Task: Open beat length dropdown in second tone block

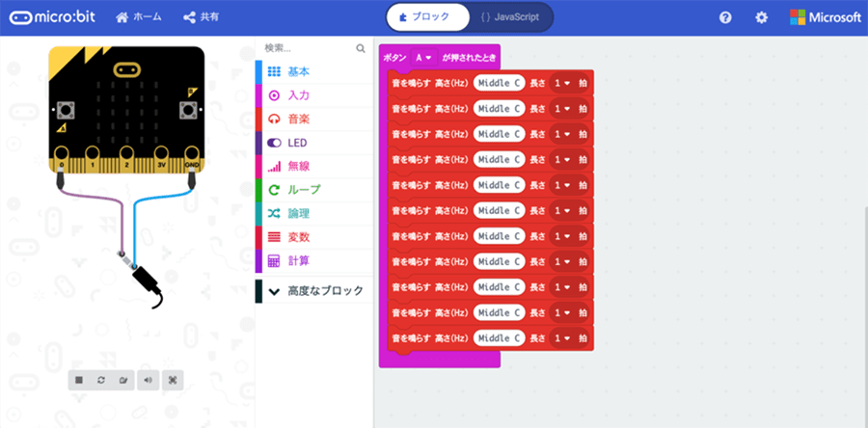Action: click(563, 108)
